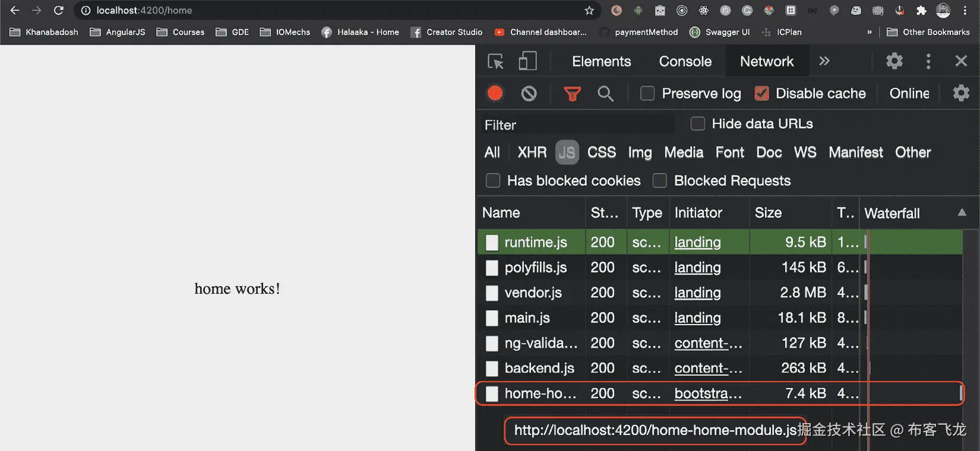The image size is (980, 451).
Task: Open the GDE bookmark folder
Action: [232, 32]
